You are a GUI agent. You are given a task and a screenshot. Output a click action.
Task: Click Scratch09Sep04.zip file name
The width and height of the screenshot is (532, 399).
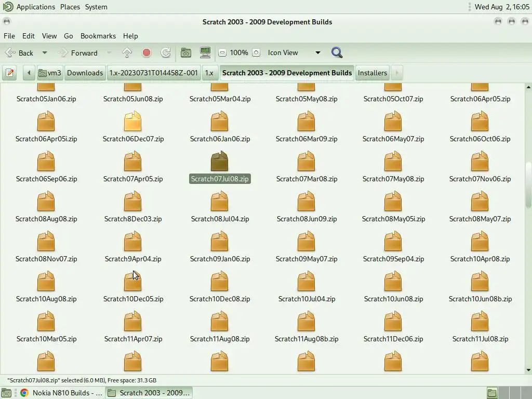(x=393, y=259)
